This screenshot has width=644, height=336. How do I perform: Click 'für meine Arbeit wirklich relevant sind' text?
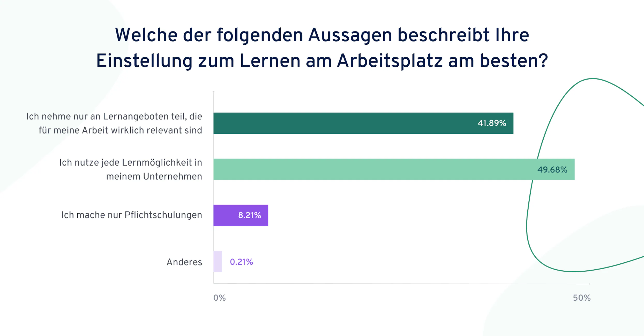coord(120,130)
